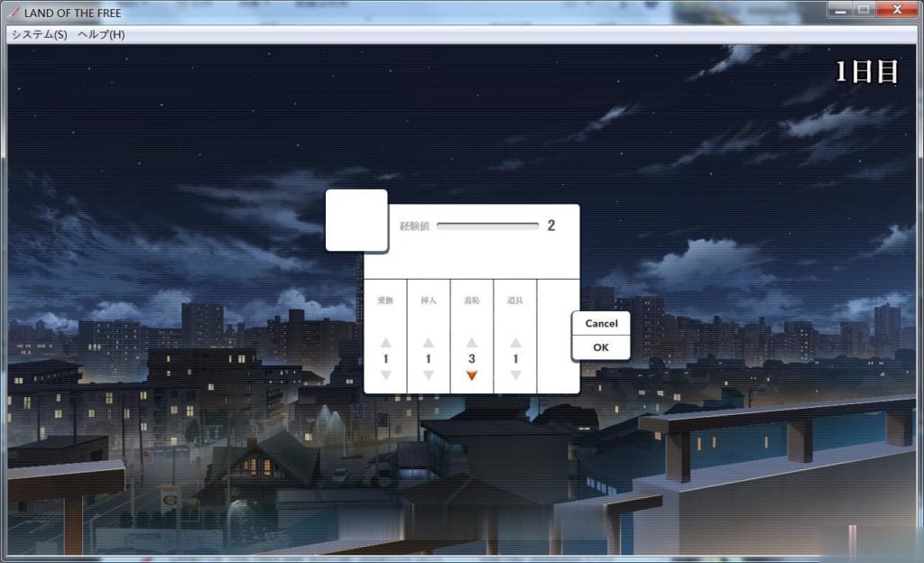Open the システム(S) menu
Viewport: 924px width, 563px height.
39,34
